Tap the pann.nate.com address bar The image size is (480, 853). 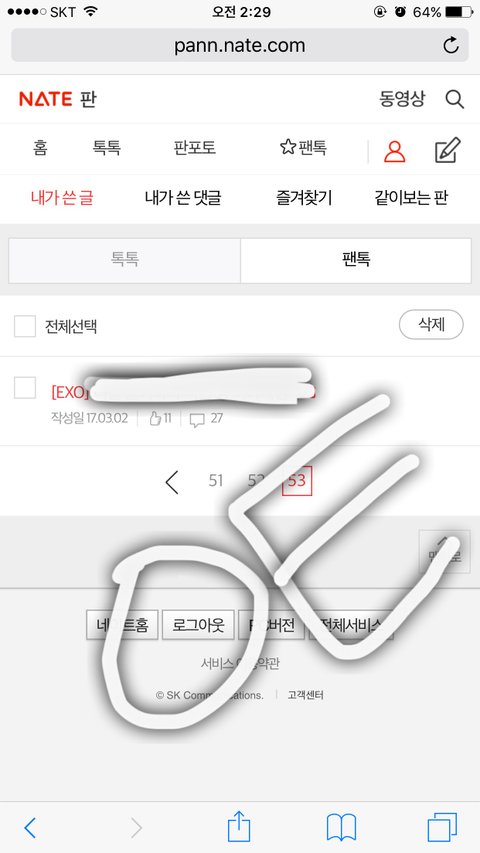[239, 45]
